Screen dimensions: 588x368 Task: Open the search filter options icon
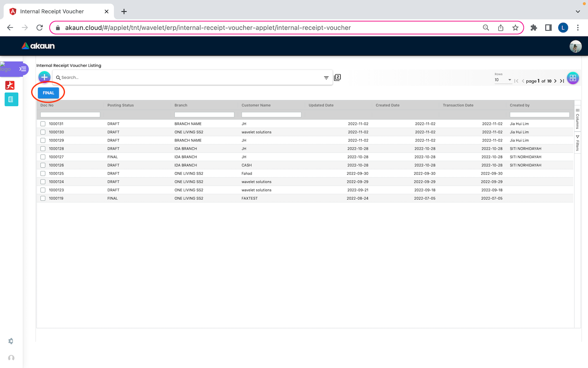[326, 78]
